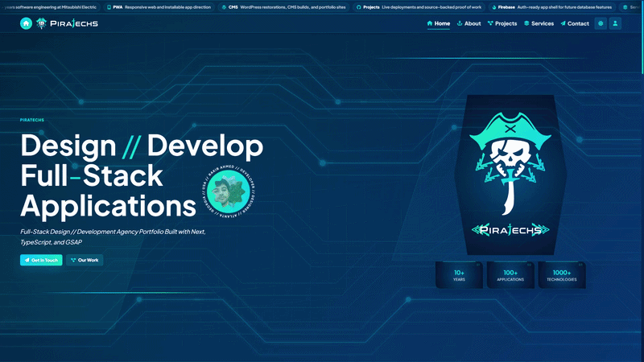The image size is (644, 362).
Task: Click the user profile icon button
Action: tap(615, 23)
